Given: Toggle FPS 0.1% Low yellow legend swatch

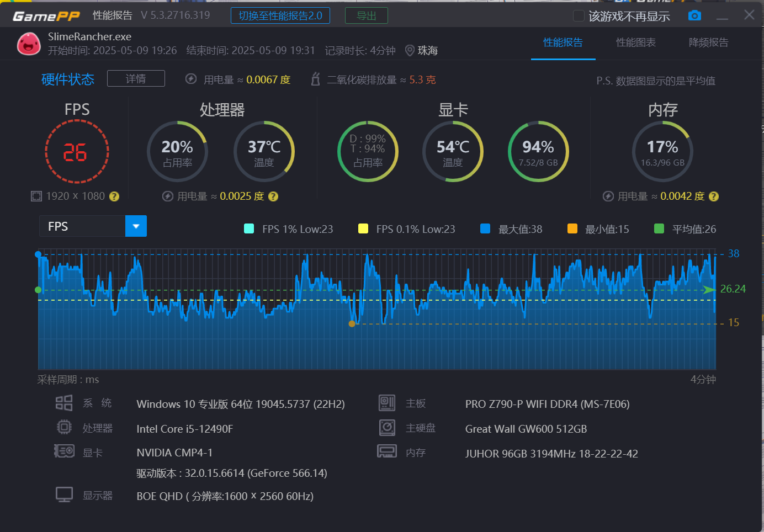Looking at the screenshot, I should (x=363, y=228).
